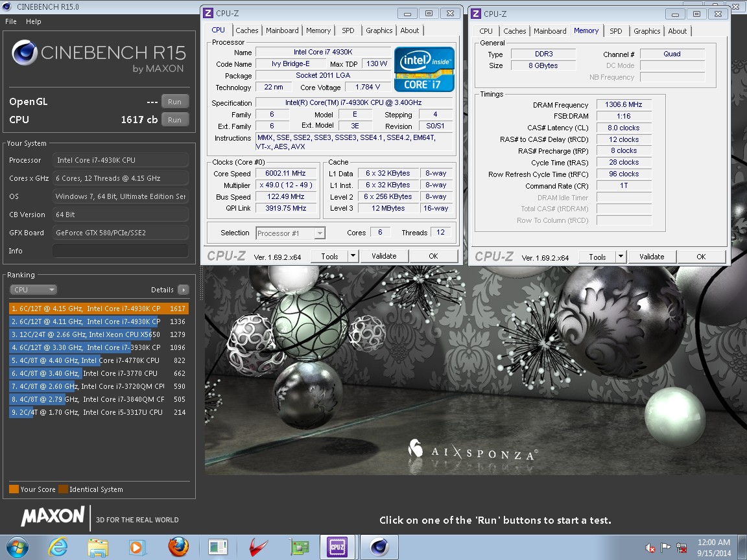Click Validate in the CPU tab window

(384, 256)
